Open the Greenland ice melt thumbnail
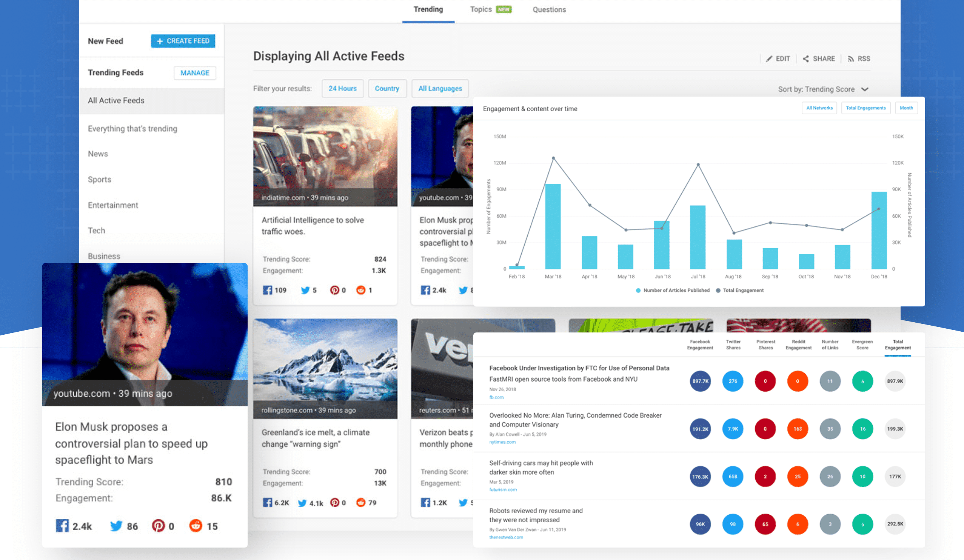964x560 pixels. [325, 368]
